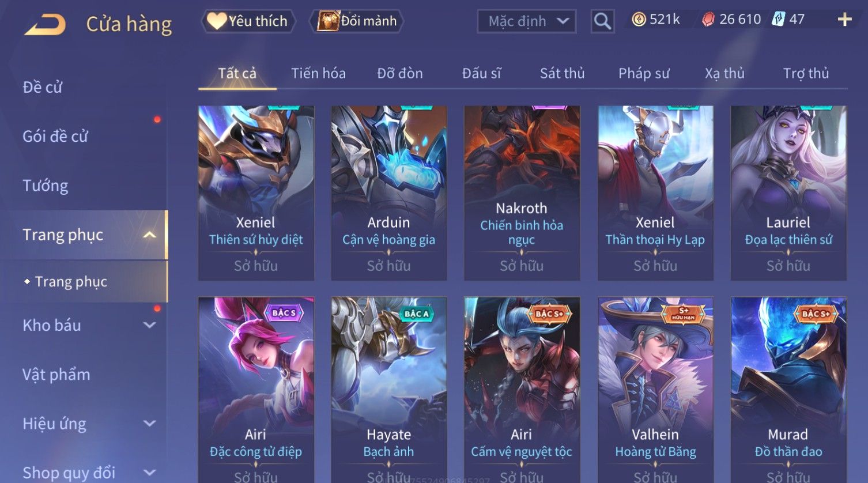Select Nakroth Chiến binh hỏa ngục skin
Image resolution: width=868 pixels, height=483 pixels.
click(522, 193)
